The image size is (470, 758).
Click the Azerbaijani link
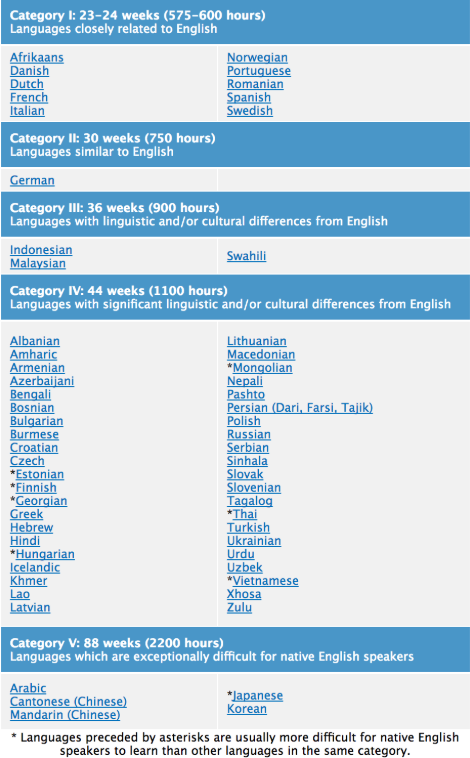coord(42,381)
